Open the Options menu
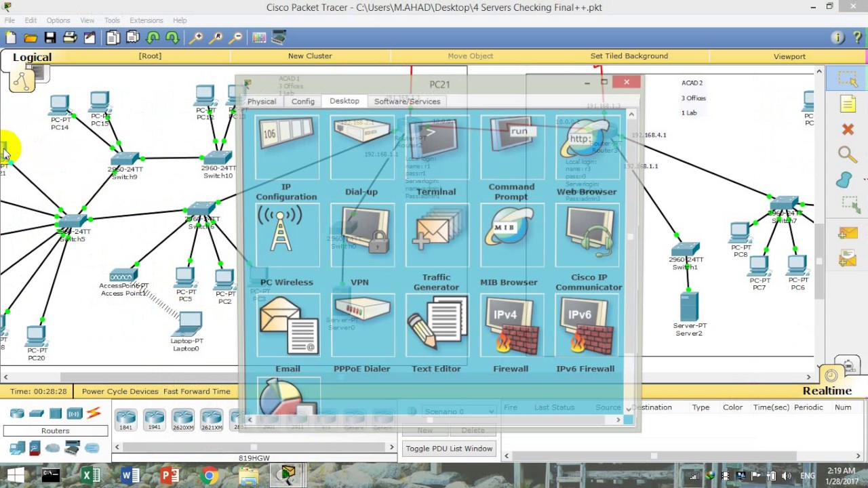 (58, 20)
